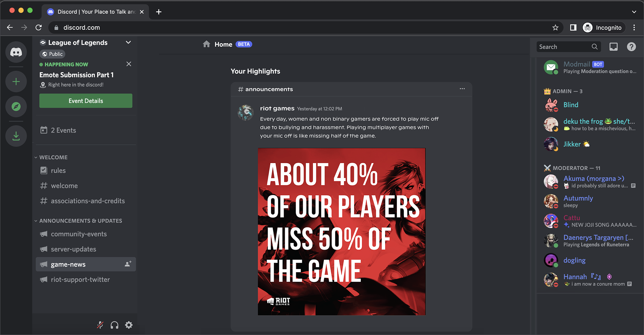Click the Public badge under server name

pyautogui.click(x=52, y=54)
